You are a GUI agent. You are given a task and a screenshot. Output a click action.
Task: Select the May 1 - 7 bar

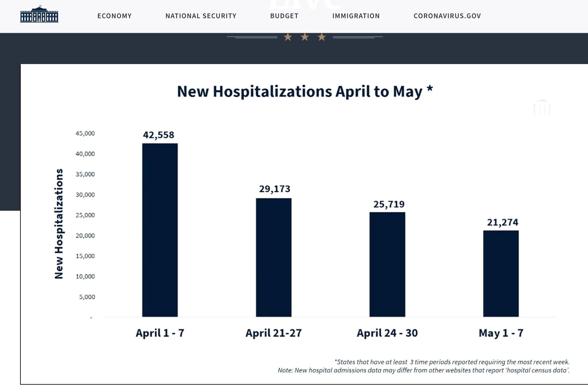click(501, 274)
